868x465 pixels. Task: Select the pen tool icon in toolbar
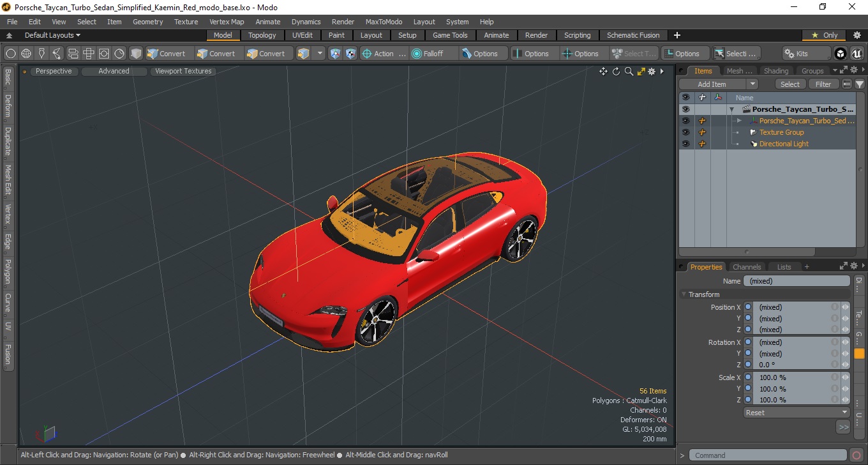(41, 54)
